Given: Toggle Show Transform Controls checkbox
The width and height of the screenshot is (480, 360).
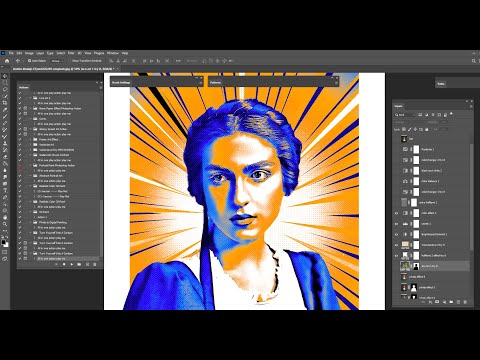Looking at the screenshot, I should click(x=70, y=61).
